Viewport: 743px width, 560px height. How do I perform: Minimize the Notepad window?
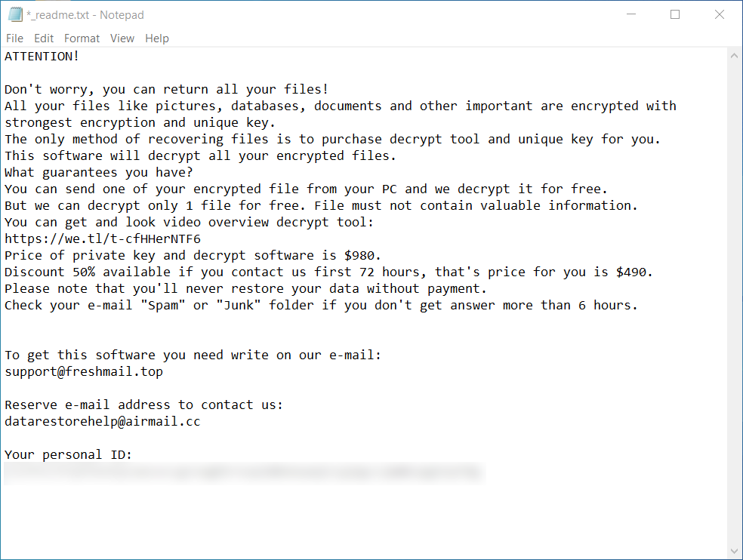click(x=631, y=15)
